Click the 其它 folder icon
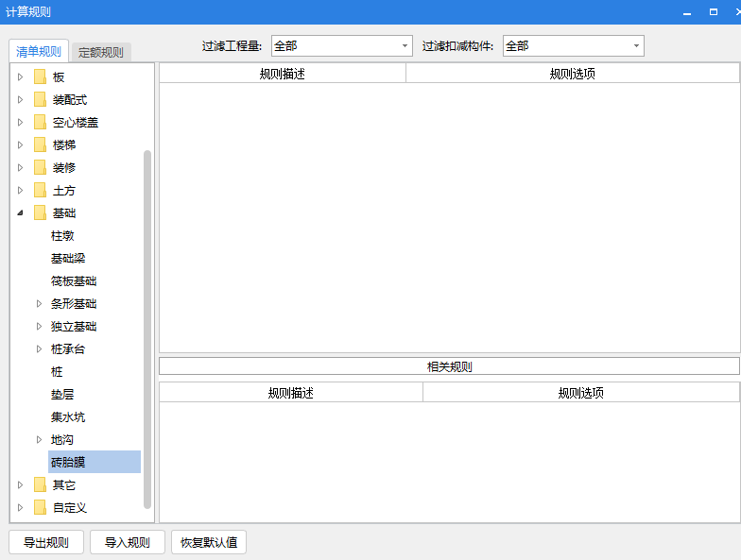Screen dimensions: 741x560 click(40, 485)
